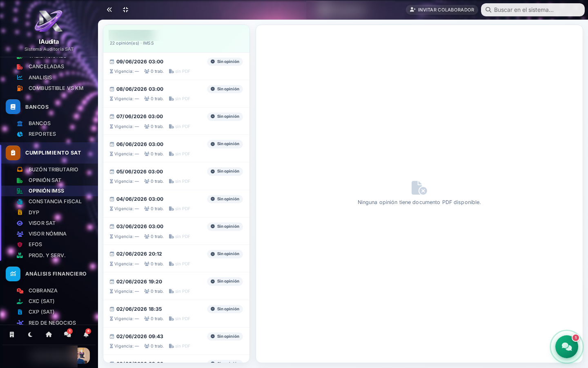Click the fullscreen shrink icon in top bar
Viewport: 588px width, 368px height.
pos(126,10)
